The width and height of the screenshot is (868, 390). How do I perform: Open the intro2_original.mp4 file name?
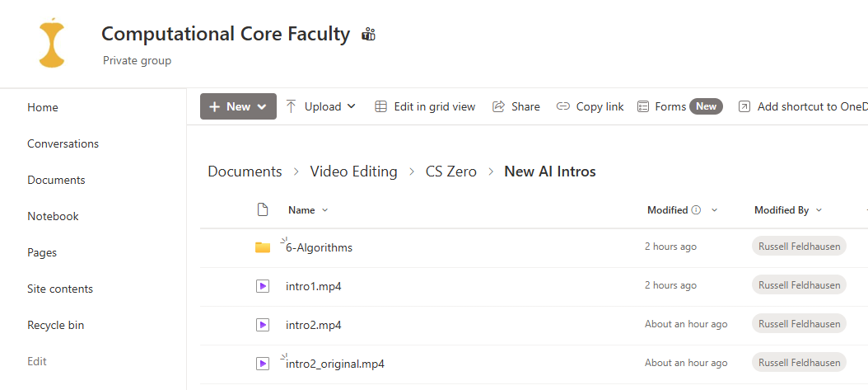click(335, 364)
